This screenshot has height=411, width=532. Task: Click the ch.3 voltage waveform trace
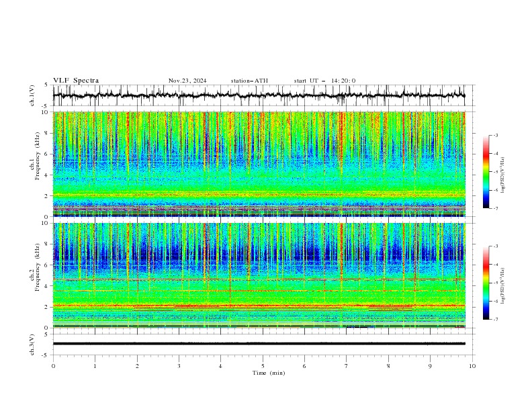[259, 344]
